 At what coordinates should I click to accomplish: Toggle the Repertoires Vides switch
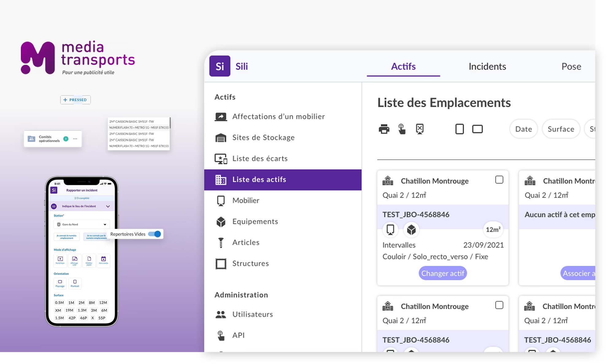(x=155, y=234)
